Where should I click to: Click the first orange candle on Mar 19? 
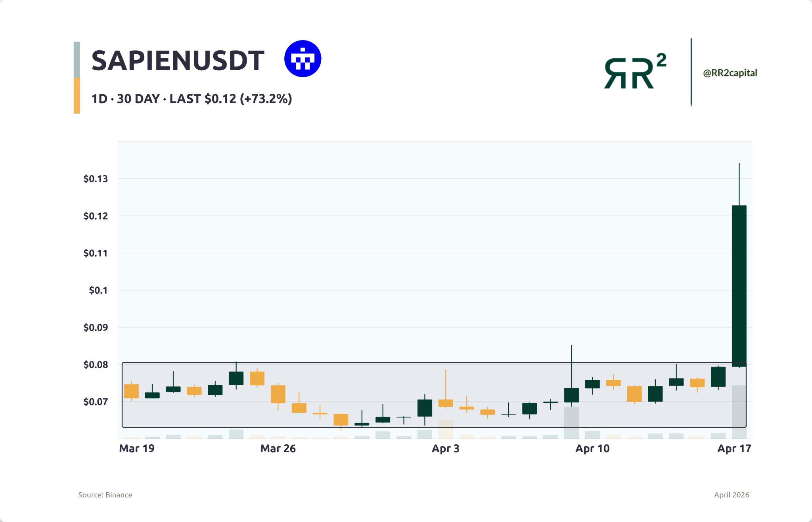tap(131, 391)
